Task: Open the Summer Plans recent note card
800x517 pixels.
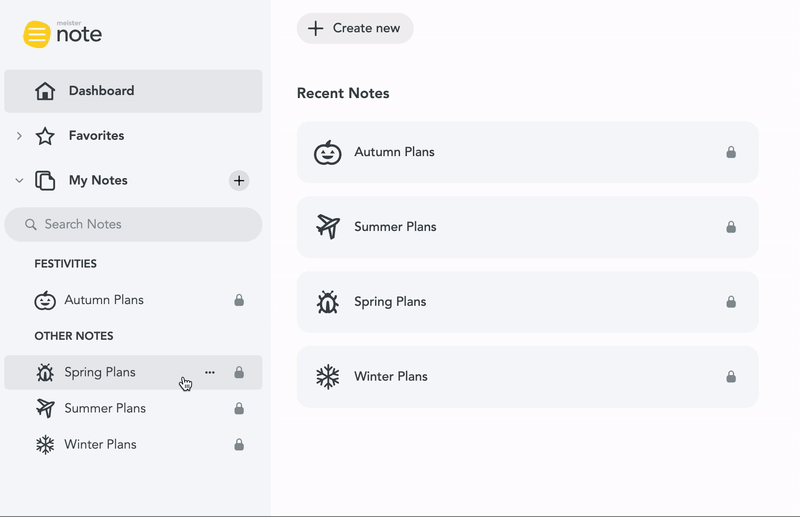Action: pos(528,227)
